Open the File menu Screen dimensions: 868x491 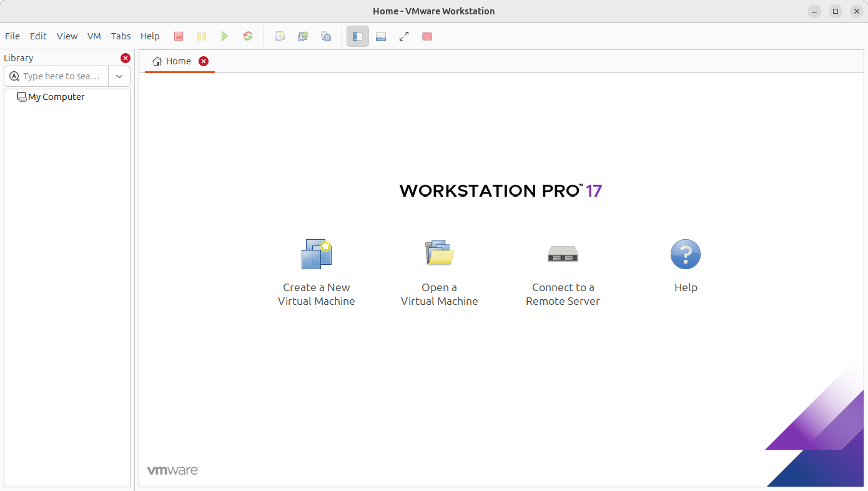(x=12, y=36)
